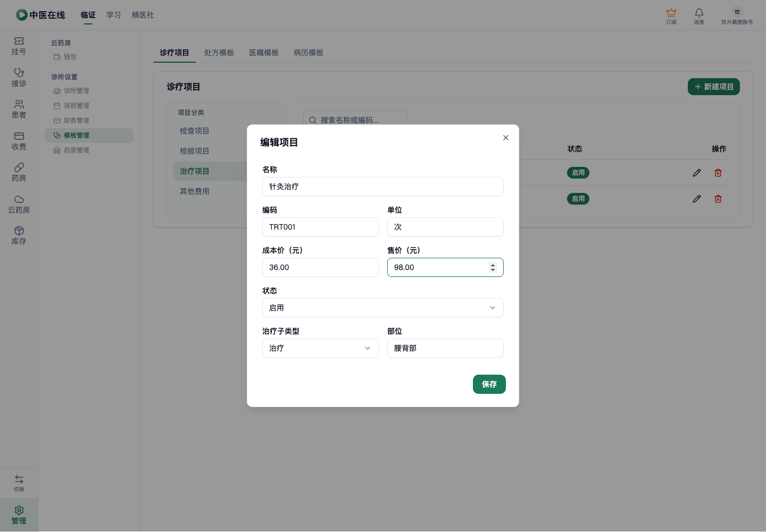766x532 pixels.
Task: Click the 保存 save button
Action: tap(489, 384)
